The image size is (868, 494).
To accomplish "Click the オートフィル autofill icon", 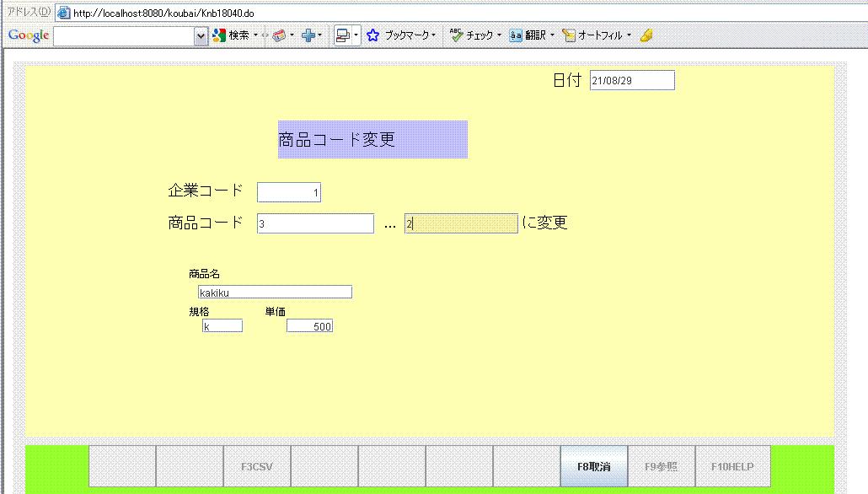I will coord(569,35).
